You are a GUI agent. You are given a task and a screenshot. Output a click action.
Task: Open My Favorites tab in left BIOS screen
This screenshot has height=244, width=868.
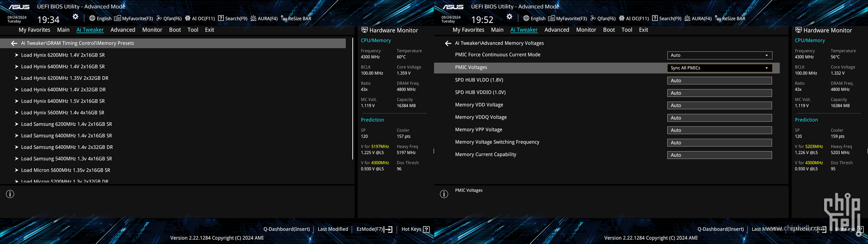click(x=34, y=30)
